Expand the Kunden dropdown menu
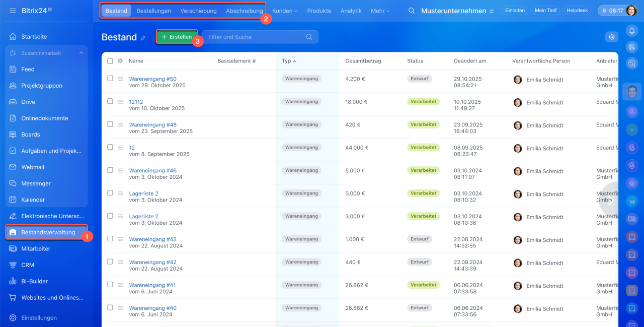644x327 pixels. (284, 11)
